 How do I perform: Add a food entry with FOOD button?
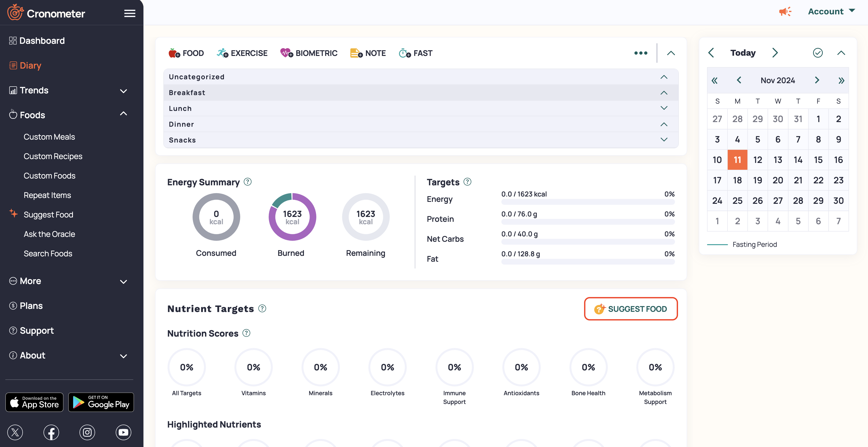[186, 53]
